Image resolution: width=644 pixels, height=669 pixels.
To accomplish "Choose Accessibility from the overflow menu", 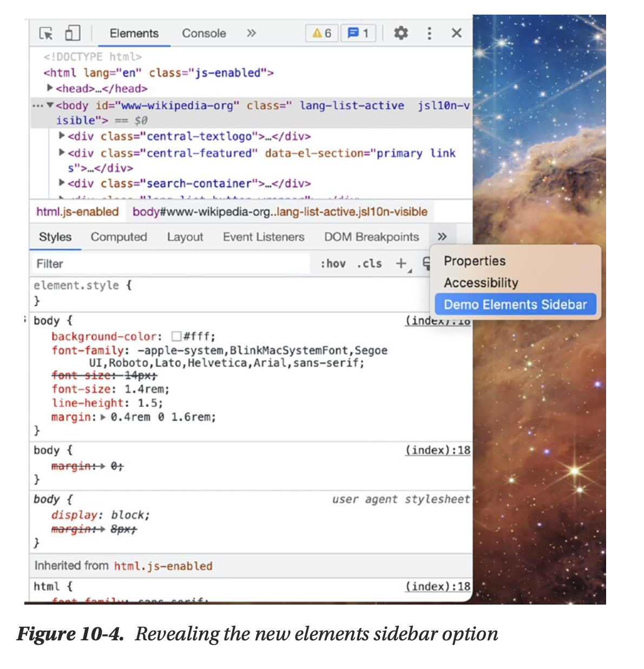I will coord(481,283).
